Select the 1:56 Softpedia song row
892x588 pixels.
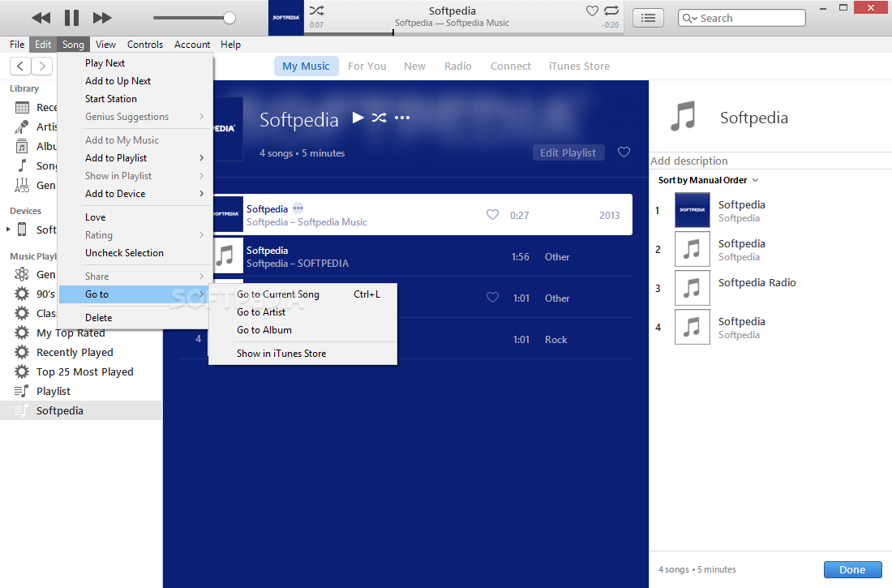(422, 257)
